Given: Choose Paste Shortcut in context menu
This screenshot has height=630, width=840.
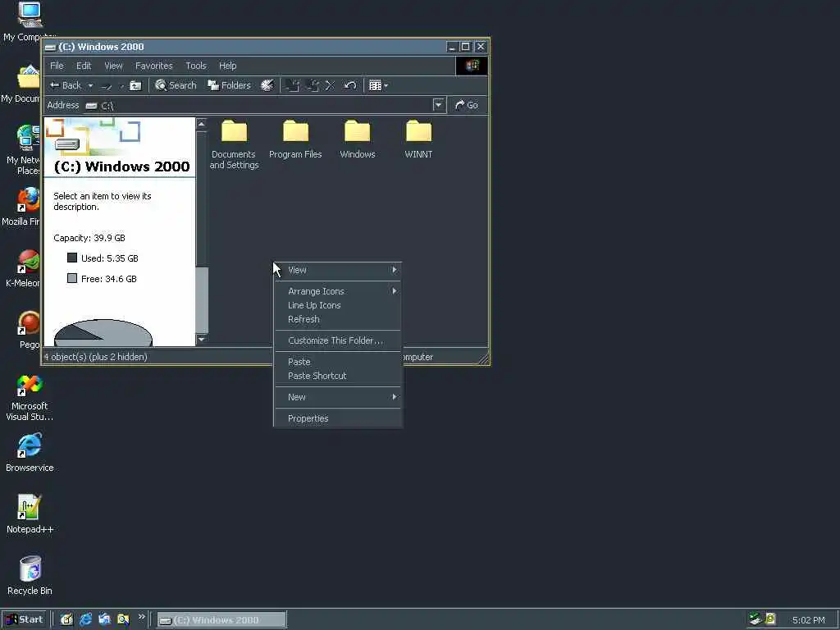Looking at the screenshot, I should point(338,376).
